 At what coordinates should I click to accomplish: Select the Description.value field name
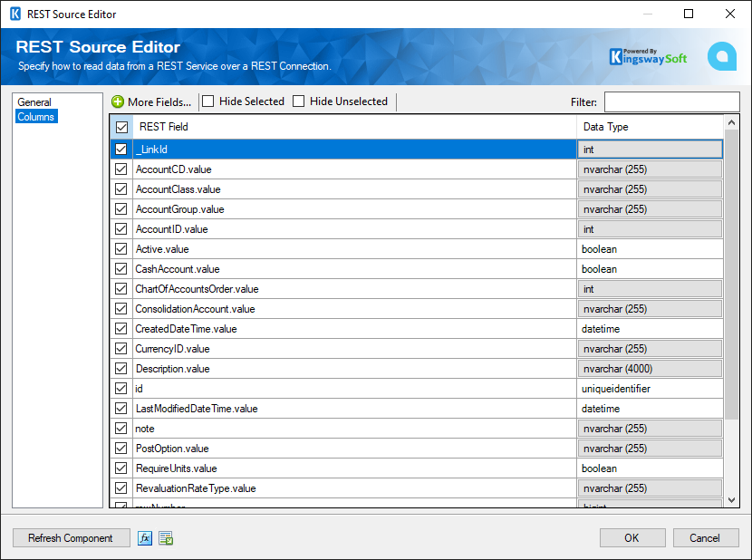(x=173, y=369)
